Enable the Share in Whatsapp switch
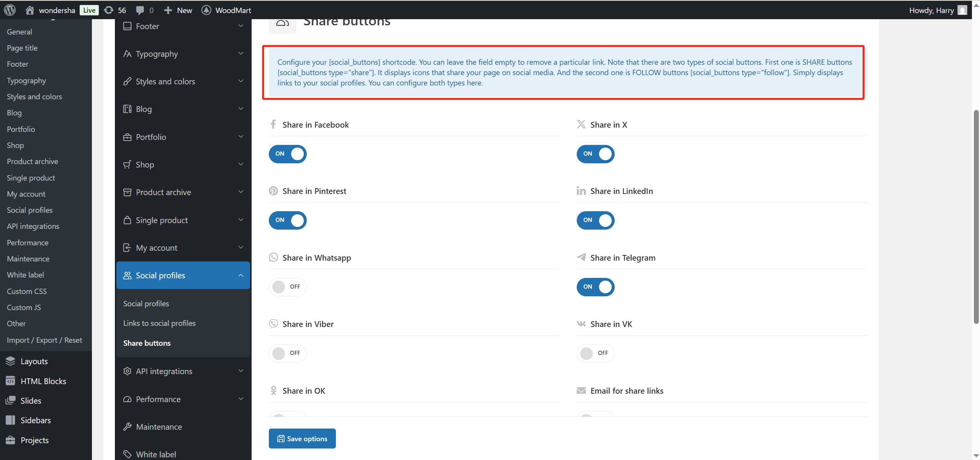Image resolution: width=980 pixels, height=460 pixels. (x=288, y=287)
